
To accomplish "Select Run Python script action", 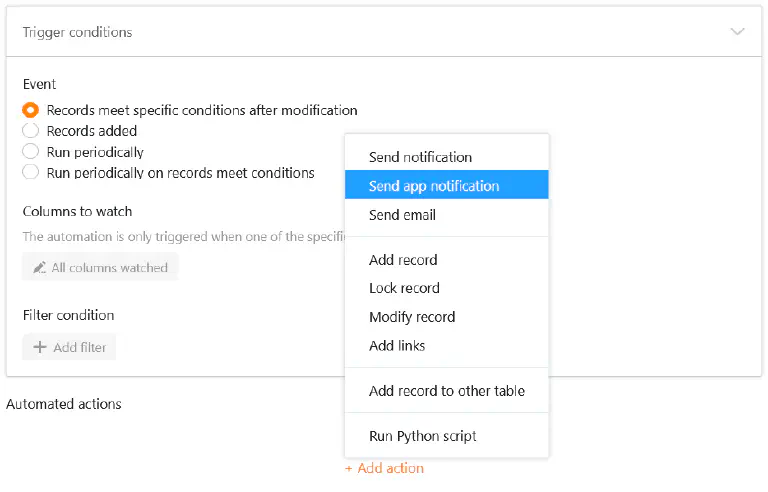I will click(447, 436).
